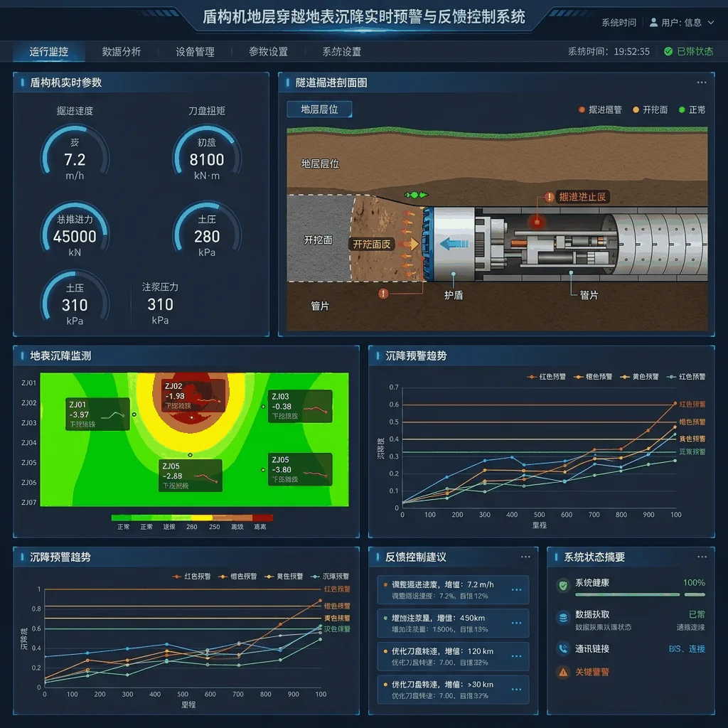Select the ZJ02 monitoring point card on heatmap

click(x=194, y=396)
